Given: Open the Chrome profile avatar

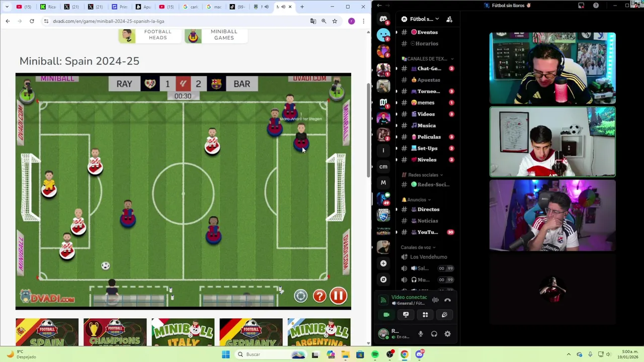Looking at the screenshot, I should 351,21.
